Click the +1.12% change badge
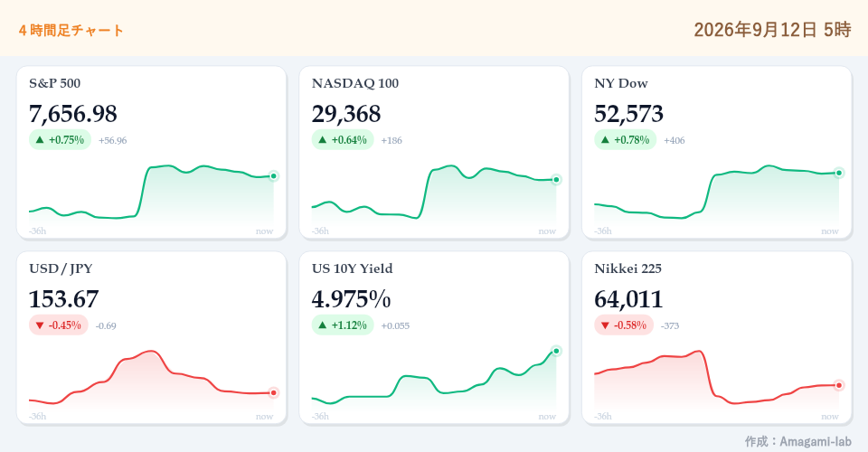 pyautogui.click(x=343, y=325)
